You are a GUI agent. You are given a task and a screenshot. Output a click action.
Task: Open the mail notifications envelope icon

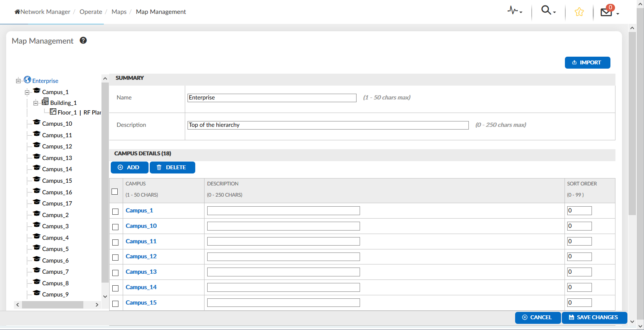point(607,12)
